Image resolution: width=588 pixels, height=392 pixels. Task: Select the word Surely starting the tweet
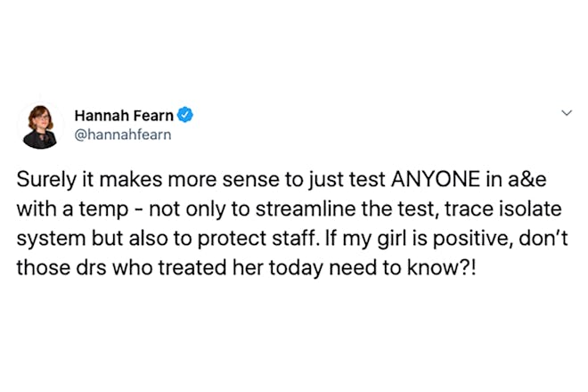46,180
